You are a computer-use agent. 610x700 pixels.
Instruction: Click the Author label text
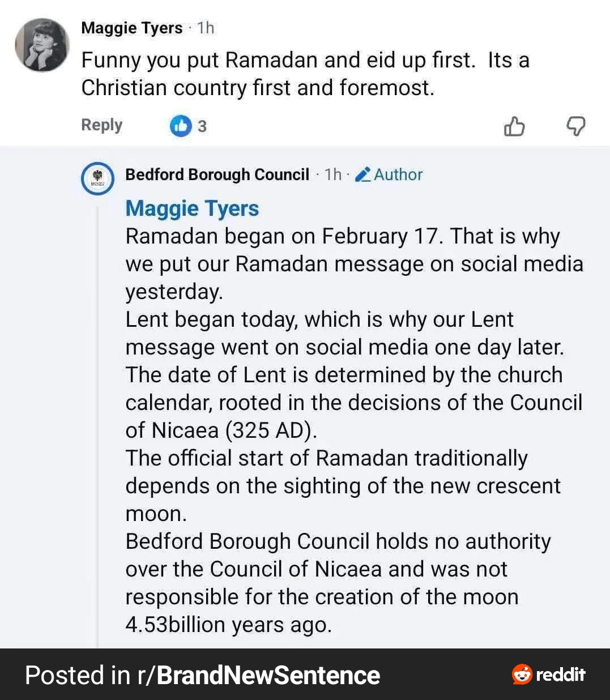click(398, 174)
